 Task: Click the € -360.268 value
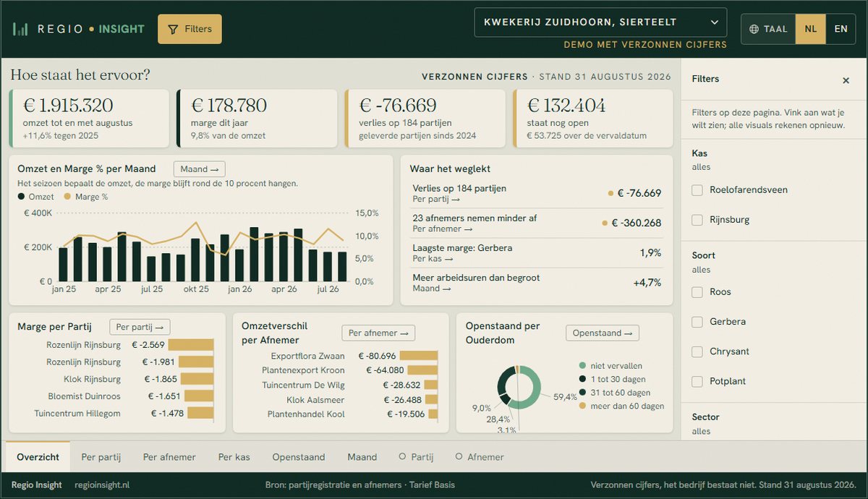(x=636, y=223)
